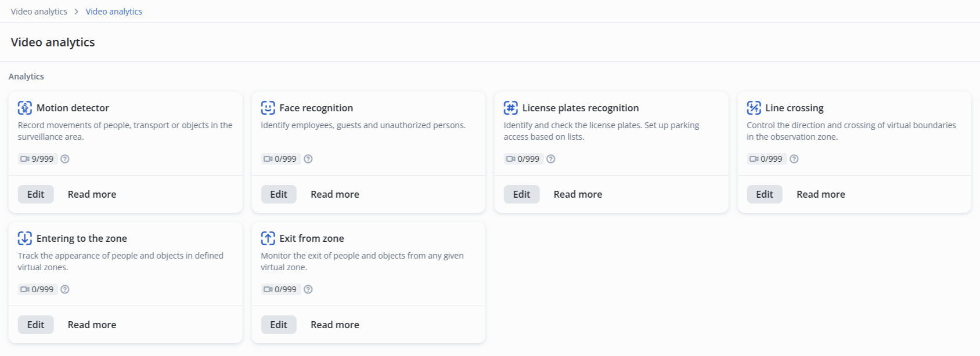The width and height of the screenshot is (980, 356).
Task: Click the License plates recognition icon
Action: click(510, 108)
